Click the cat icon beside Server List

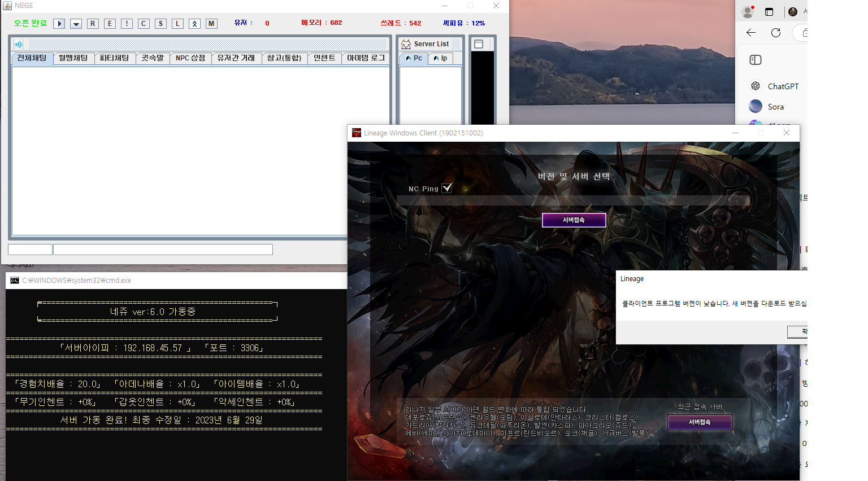(x=406, y=44)
